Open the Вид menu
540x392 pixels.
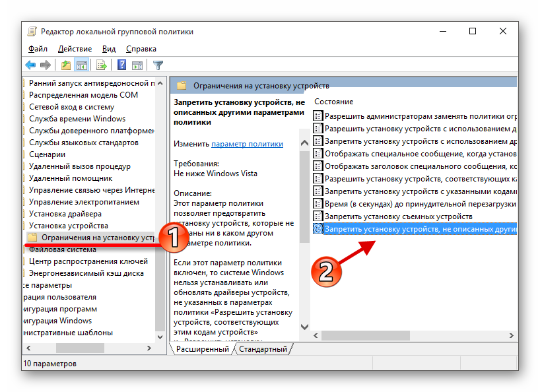click(x=109, y=49)
